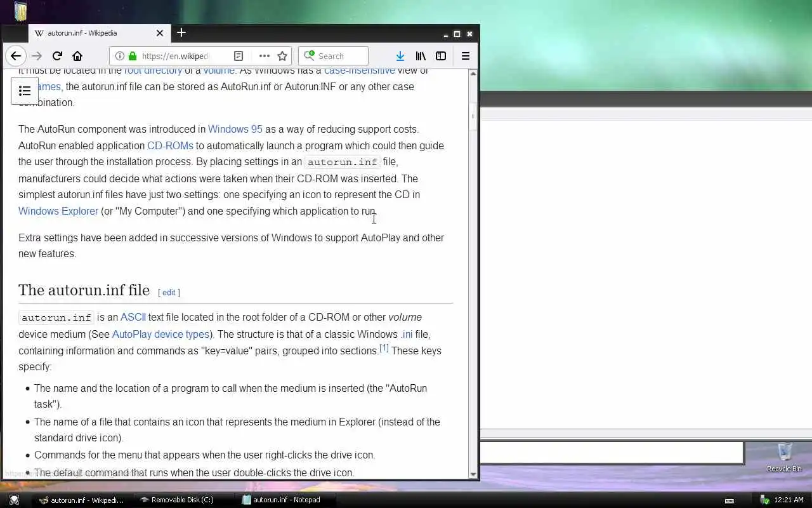Follow the 'case-insensitive' link
The width and height of the screenshot is (812, 508).
coord(359,70)
